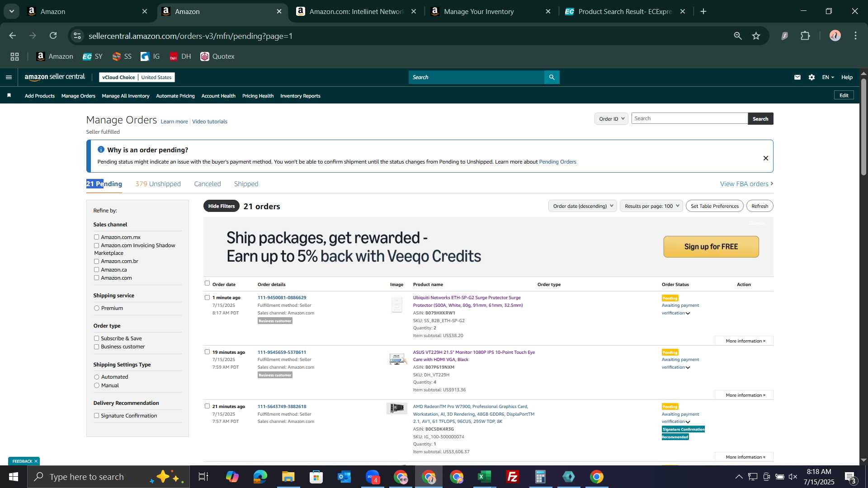Close the FEEDBACK widget
This screenshot has height=488, width=868.
coord(36,461)
